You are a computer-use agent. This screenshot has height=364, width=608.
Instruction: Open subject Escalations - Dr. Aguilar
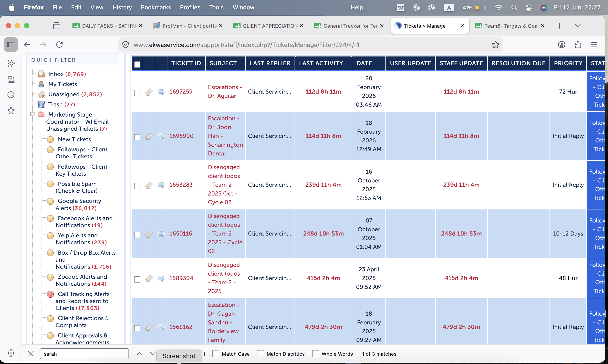[225, 92]
